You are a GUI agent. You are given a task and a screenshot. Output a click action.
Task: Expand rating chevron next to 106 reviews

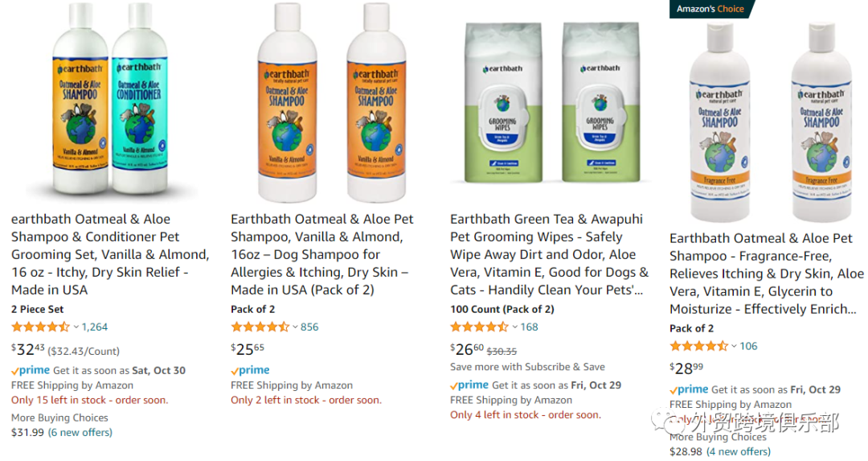tap(734, 346)
